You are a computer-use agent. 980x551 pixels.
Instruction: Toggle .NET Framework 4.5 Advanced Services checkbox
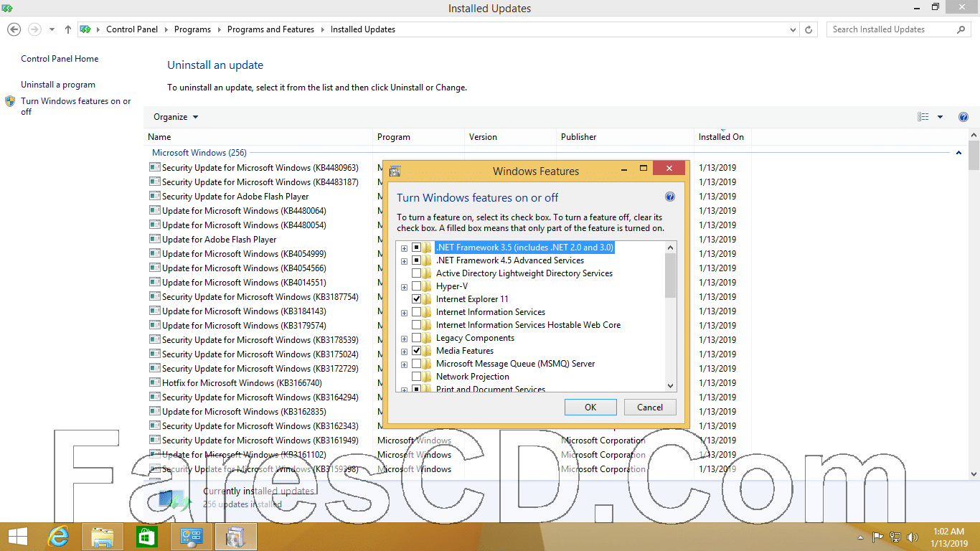[416, 260]
